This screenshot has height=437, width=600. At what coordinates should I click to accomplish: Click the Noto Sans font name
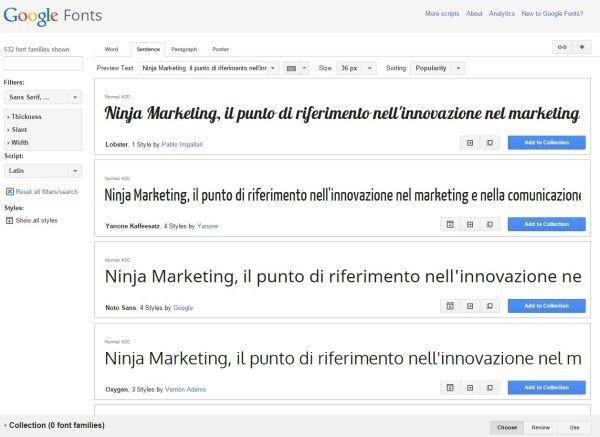coord(121,308)
